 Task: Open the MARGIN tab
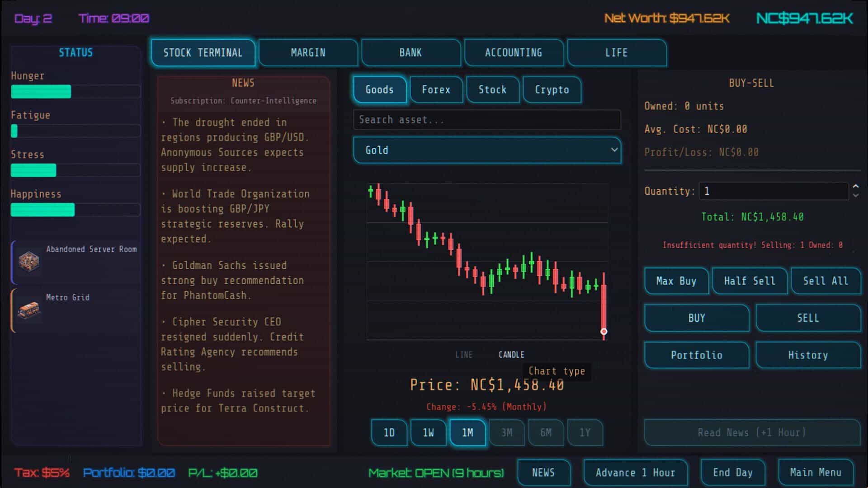pos(308,53)
